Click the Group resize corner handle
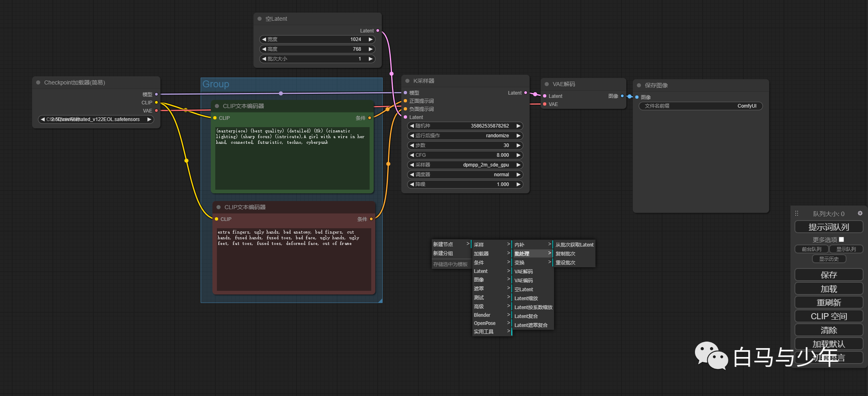The height and width of the screenshot is (396, 868). click(380, 301)
